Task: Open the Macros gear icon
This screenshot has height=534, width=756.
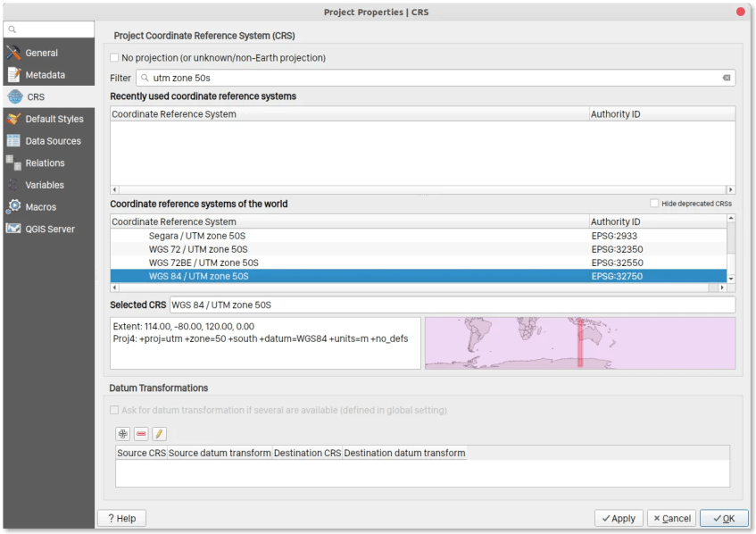Action: (13, 206)
